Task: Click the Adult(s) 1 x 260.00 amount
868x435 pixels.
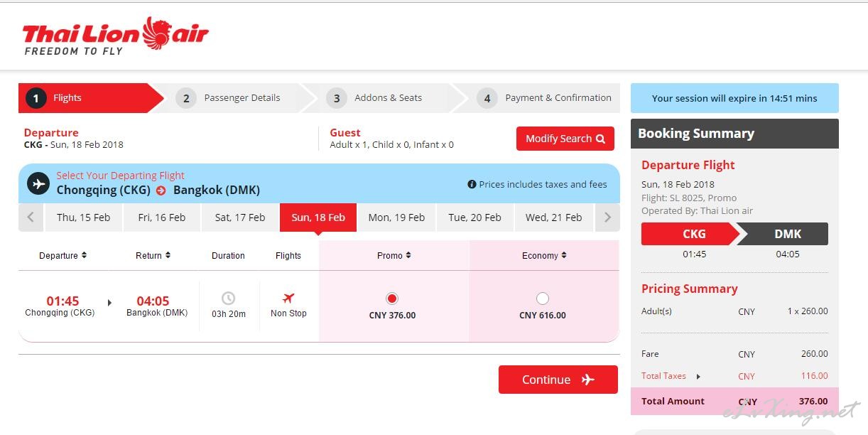Action: (x=808, y=311)
